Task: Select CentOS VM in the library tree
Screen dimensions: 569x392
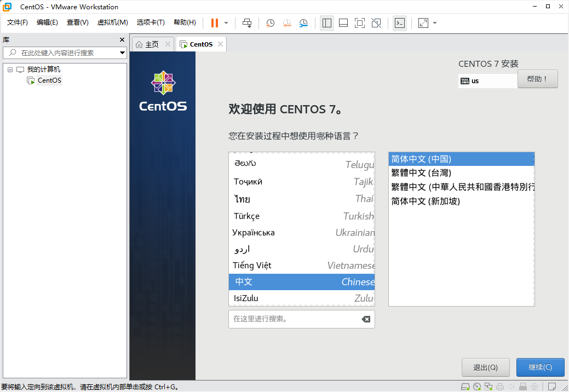Action: point(49,80)
